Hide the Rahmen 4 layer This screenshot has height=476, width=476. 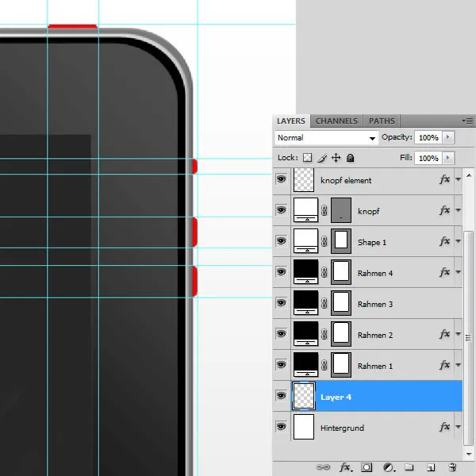point(281,271)
